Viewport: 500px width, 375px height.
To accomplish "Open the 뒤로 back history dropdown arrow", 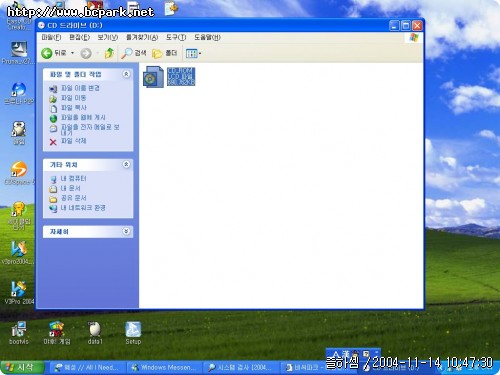I will pos(72,53).
